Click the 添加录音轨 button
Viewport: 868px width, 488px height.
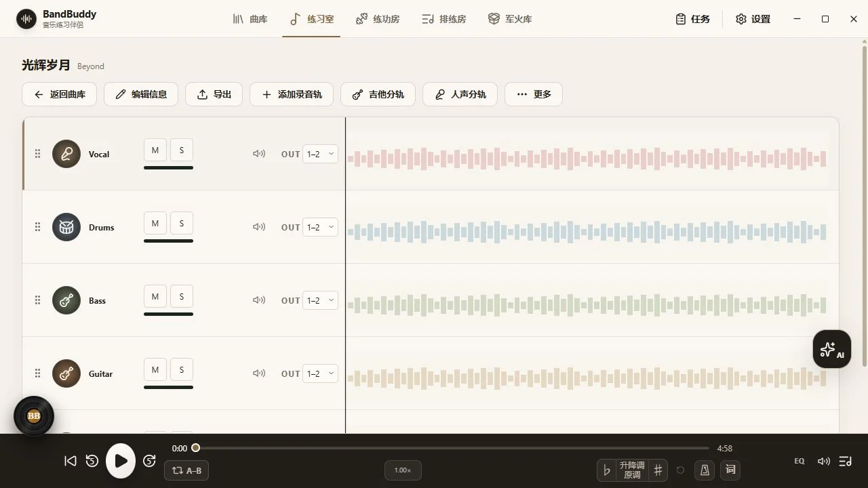pos(292,94)
